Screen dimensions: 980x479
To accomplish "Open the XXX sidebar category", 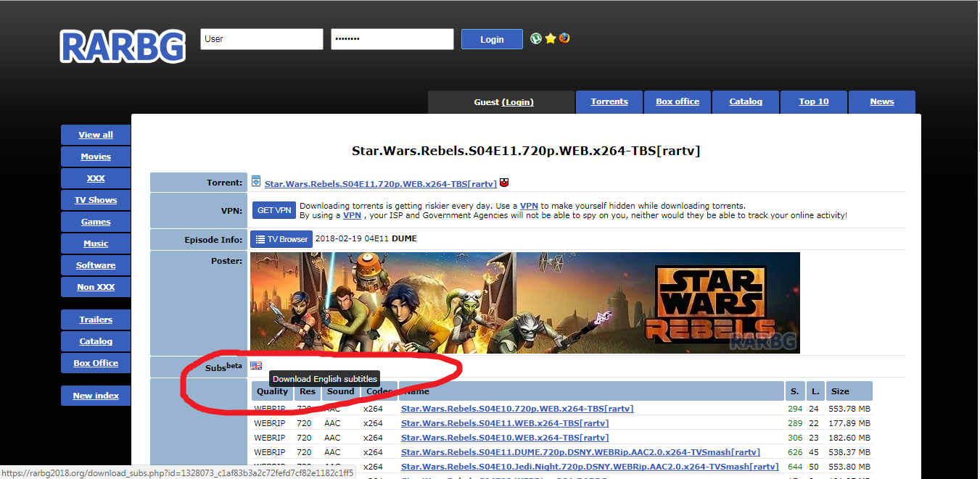I will pos(96,178).
